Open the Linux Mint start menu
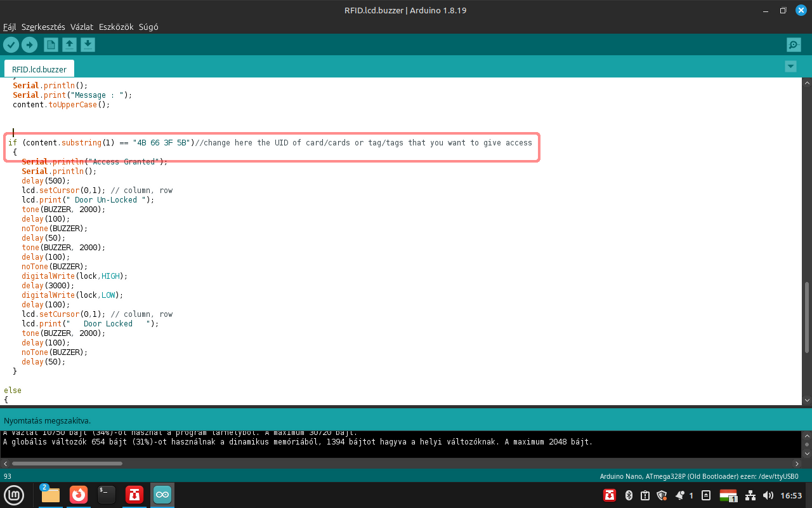Viewport: 812px width, 508px height. coord(14,495)
